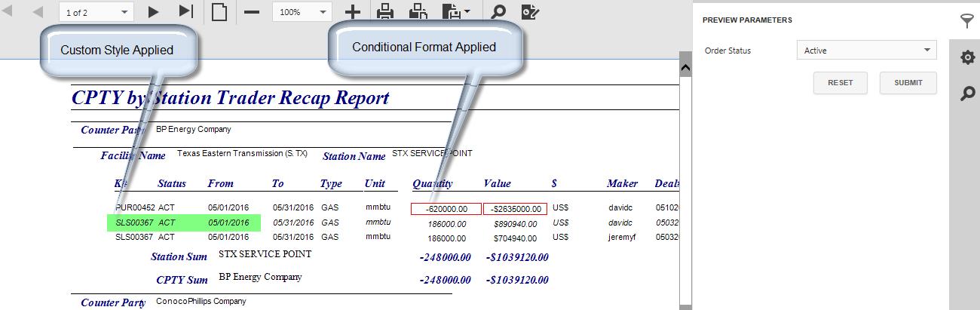Zoom out with the minus icon
The height and width of the screenshot is (310, 980).
253,12
